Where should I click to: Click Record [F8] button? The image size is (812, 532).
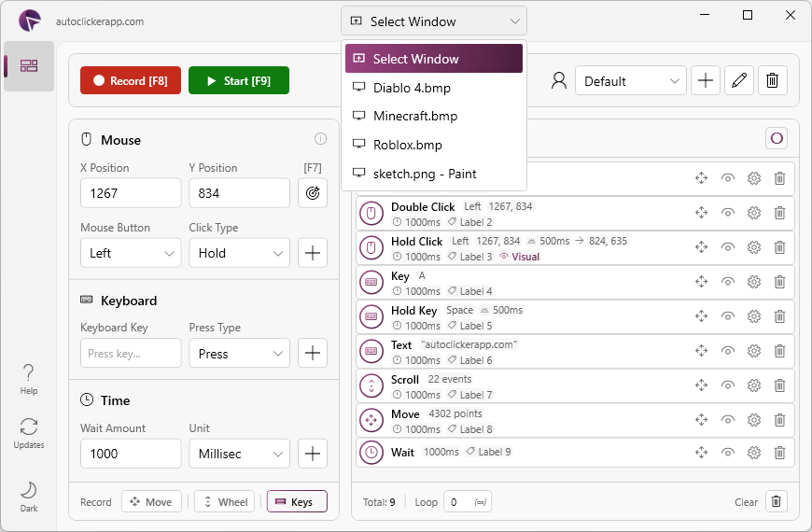tap(131, 80)
